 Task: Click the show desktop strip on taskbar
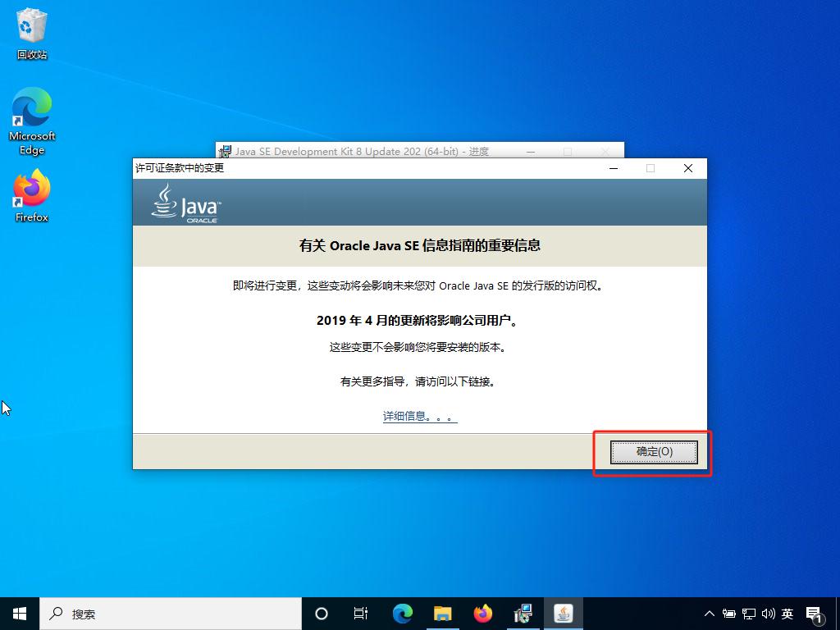(x=838, y=614)
